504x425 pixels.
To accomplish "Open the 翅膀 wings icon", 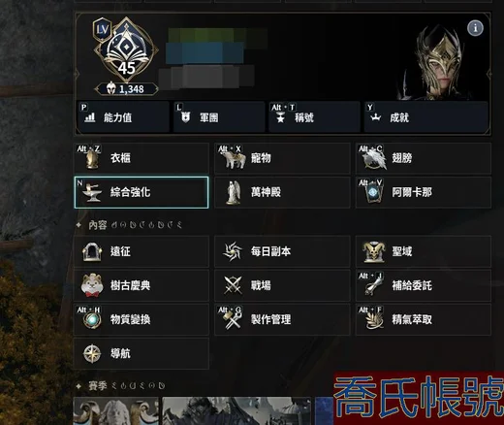I will point(374,158).
